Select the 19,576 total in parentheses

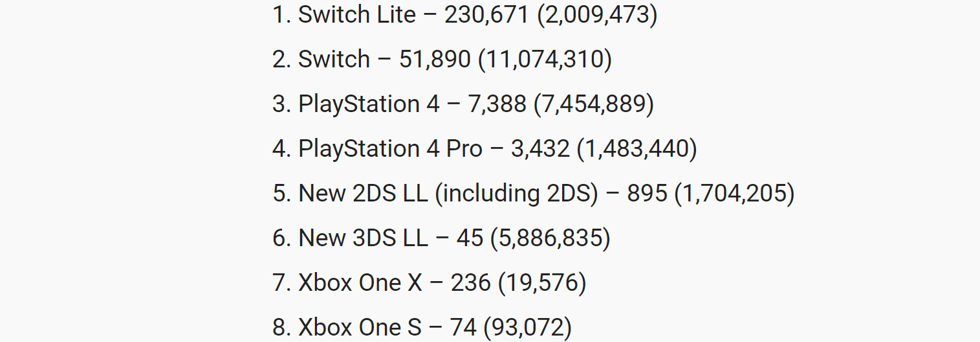tap(542, 282)
